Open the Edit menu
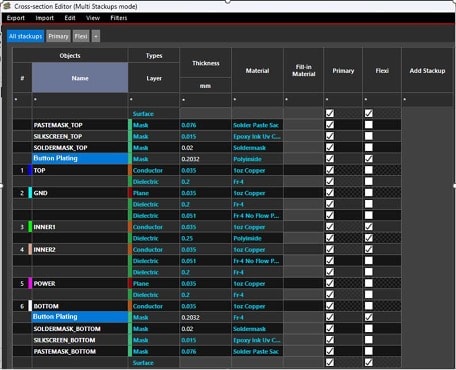This screenshot has height=370, width=456. [x=70, y=18]
